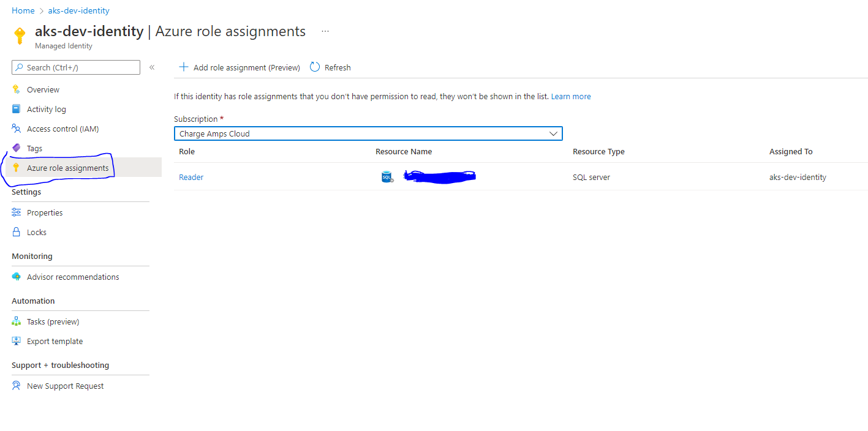The image size is (868, 431).
Task: Click aks-dev-identity in Assigned To column
Action: coord(798,177)
